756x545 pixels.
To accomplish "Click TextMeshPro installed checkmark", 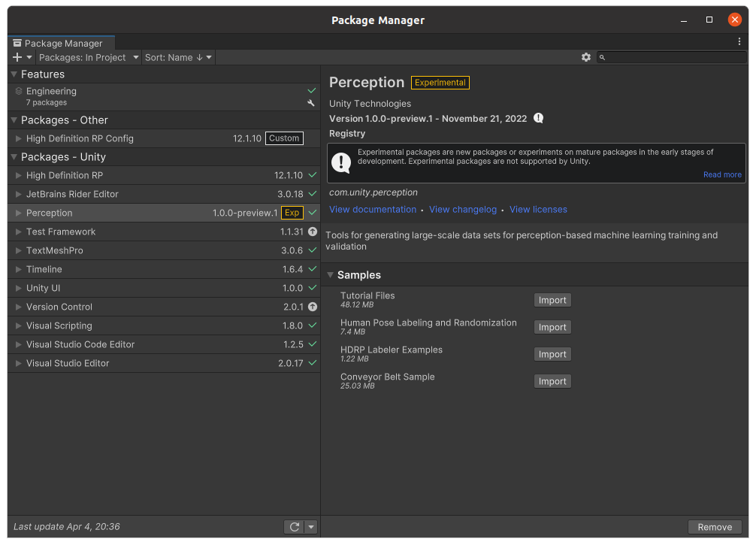I will point(313,250).
